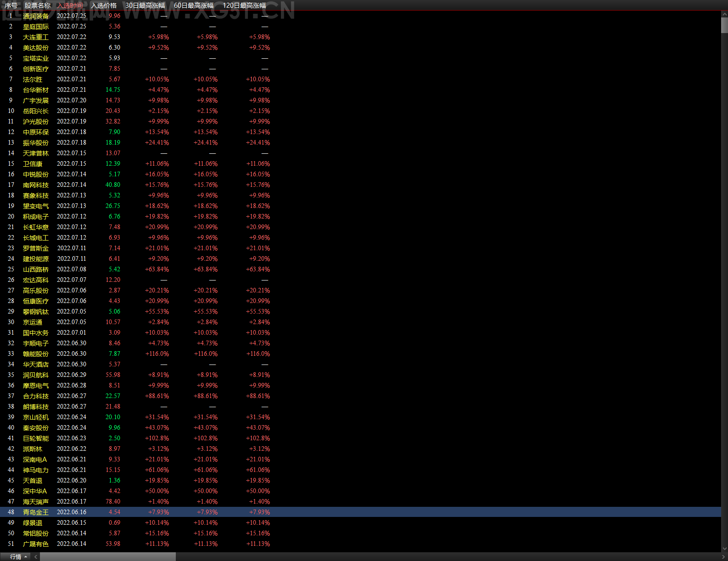Select stock 广晟有色
The width and height of the screenshot is (728, 561).
click(36, 544)
